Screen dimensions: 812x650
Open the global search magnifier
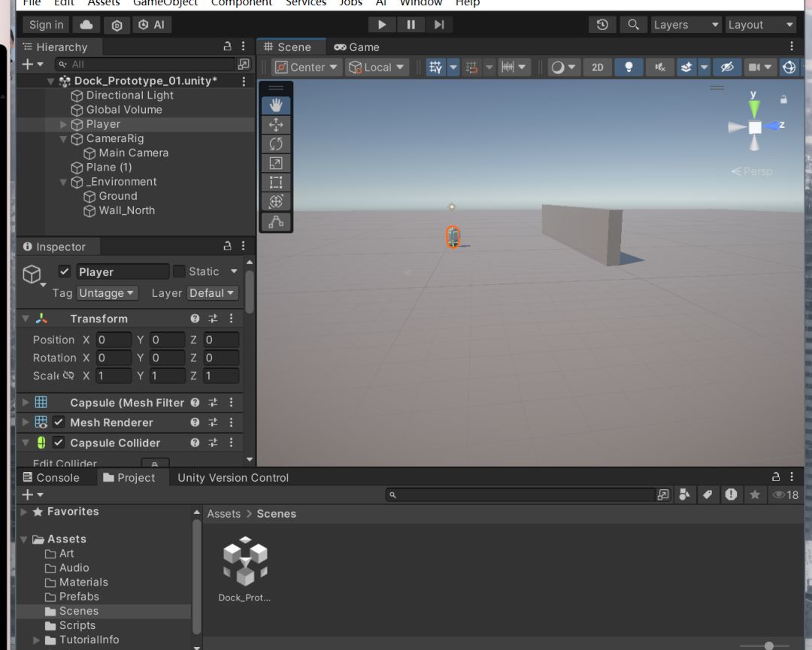[x=633, y=25]
